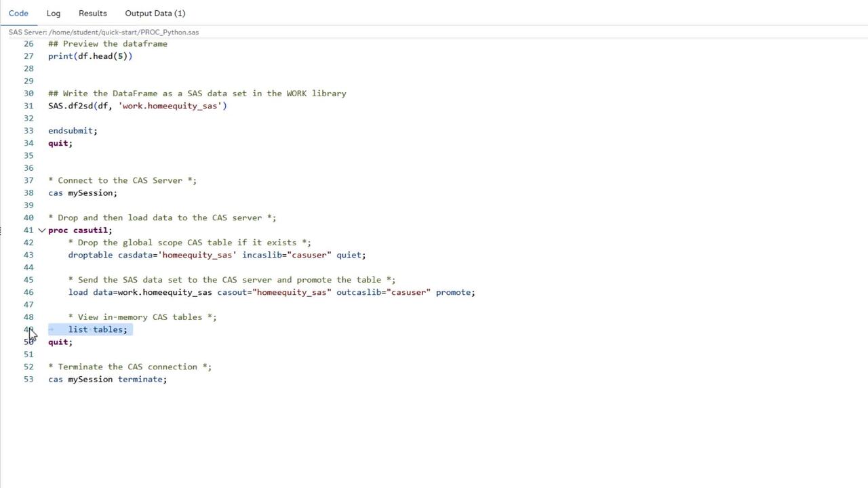868x488 pixels.
Task: Click the droptable casdata statement
Action: pyautogui.click(x=217, y=255)
